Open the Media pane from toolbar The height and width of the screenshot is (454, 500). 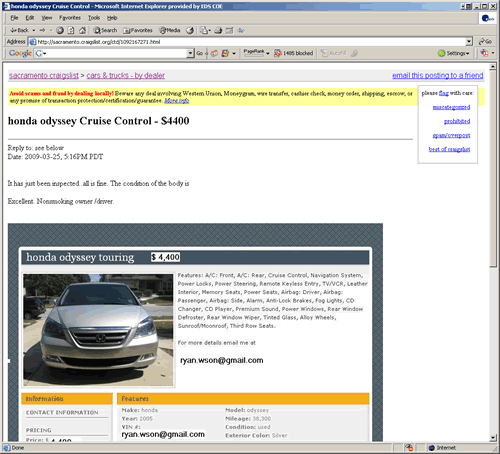coord(170,30)
